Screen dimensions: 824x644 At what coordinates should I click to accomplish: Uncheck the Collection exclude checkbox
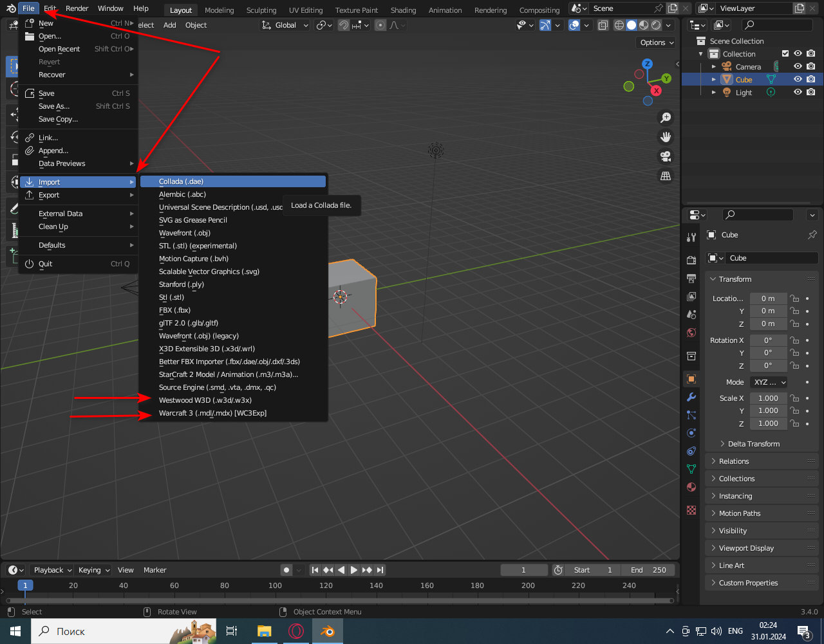pos(785,54)
